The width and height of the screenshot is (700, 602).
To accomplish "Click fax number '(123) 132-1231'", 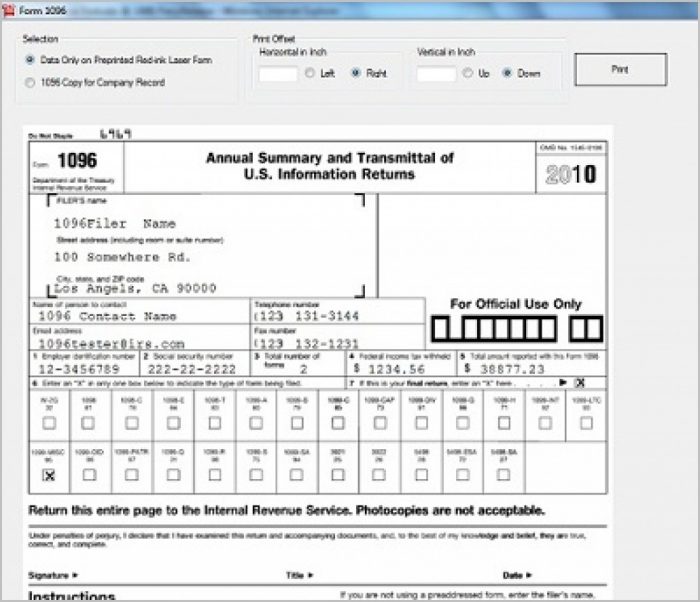I will tap(306, 343).
